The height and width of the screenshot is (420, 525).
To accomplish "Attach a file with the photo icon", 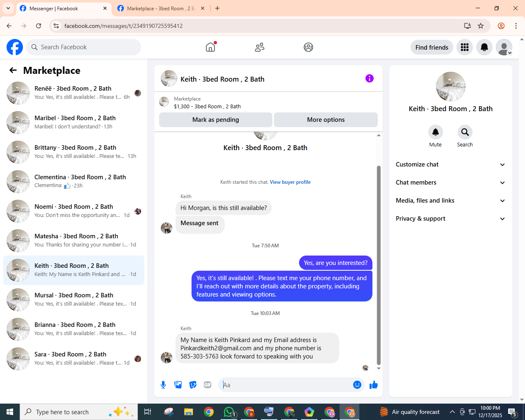I will coord(178,385).
